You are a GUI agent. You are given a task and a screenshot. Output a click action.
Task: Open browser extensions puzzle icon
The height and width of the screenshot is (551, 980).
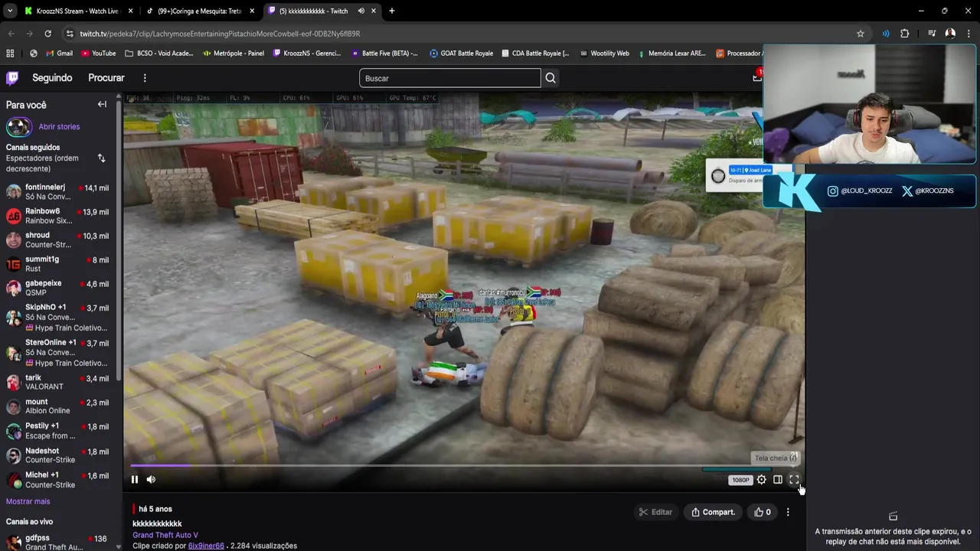[905, 34]
